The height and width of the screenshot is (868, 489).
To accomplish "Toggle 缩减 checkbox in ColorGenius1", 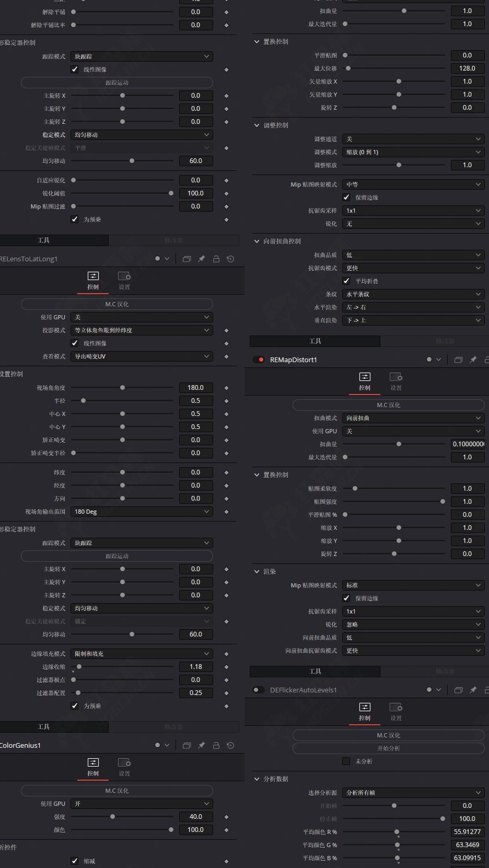I will pos(75,861).
